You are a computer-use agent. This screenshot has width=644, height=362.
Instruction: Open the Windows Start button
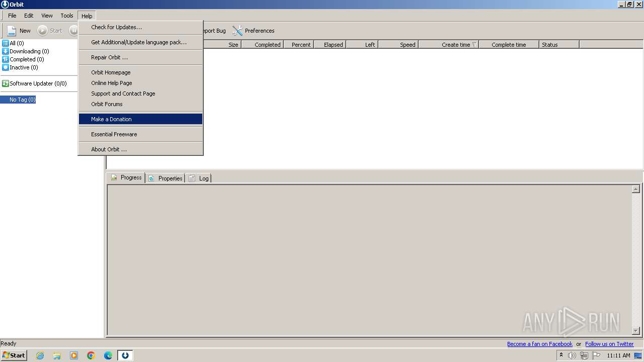[14, 355]
